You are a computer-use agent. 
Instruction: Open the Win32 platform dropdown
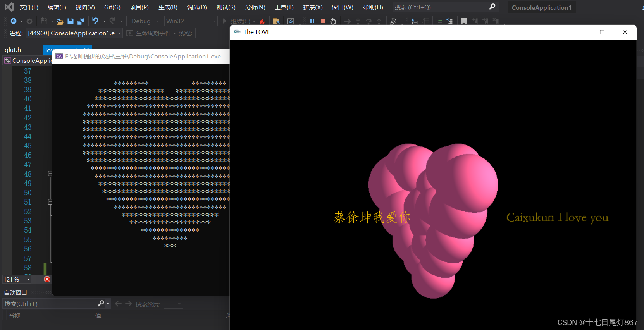coord(191,21)
